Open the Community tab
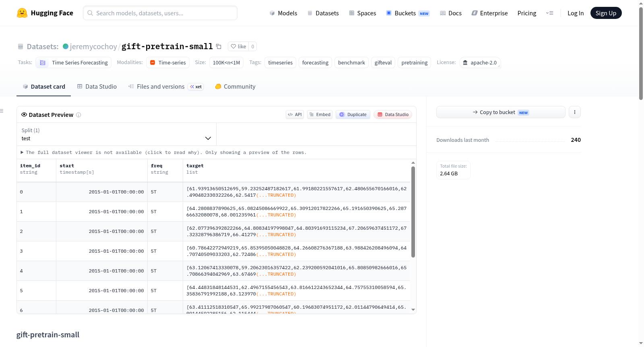The height and width of the screenshot is (347, 644). point(235,86)
